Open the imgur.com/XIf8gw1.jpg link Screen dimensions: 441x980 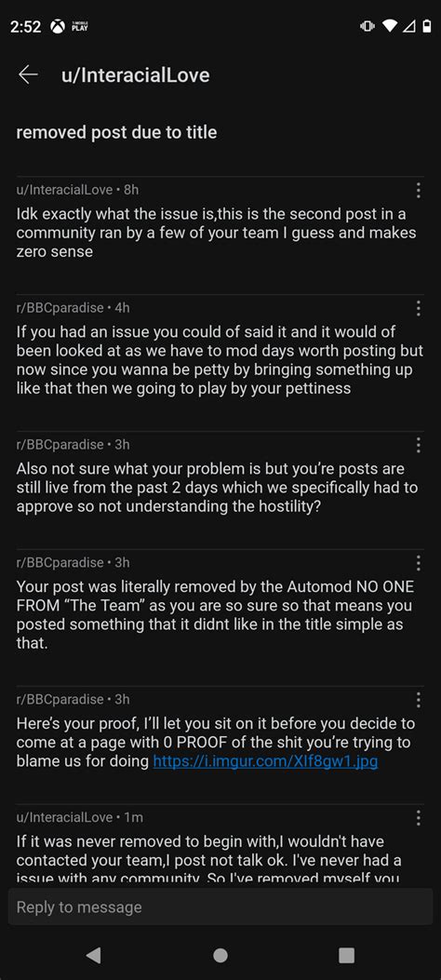[265, 762]
